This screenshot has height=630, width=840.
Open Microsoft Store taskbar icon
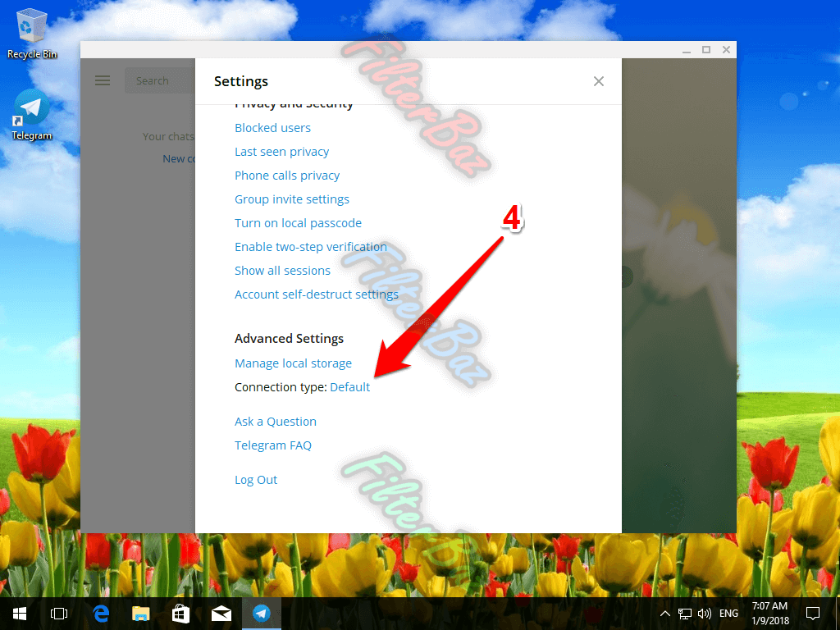[x=181, y=613]
